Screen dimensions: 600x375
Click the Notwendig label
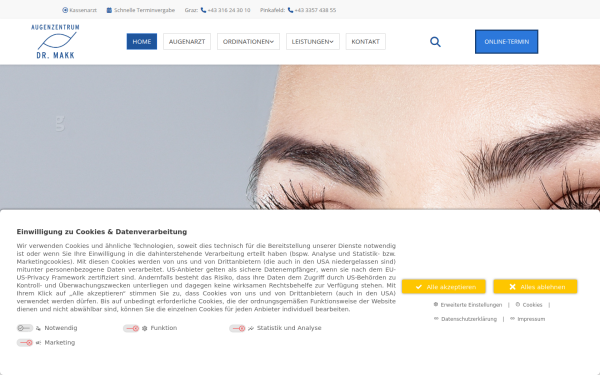click(x=61, y=328)
